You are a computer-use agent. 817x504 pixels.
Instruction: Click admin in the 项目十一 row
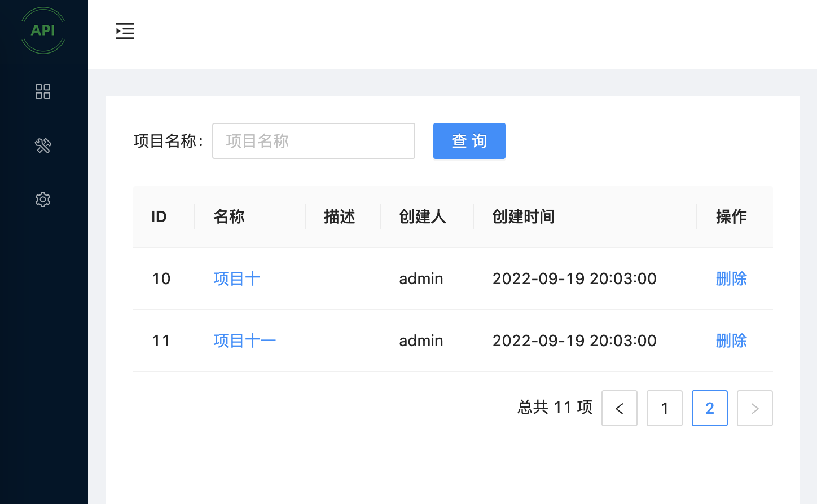(x=421, y=341)
